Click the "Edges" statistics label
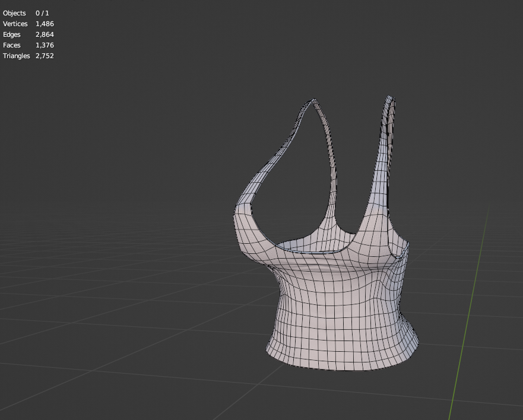Viewport: 523px width, 420px height. pyautogui.click(x=12, y=34)
